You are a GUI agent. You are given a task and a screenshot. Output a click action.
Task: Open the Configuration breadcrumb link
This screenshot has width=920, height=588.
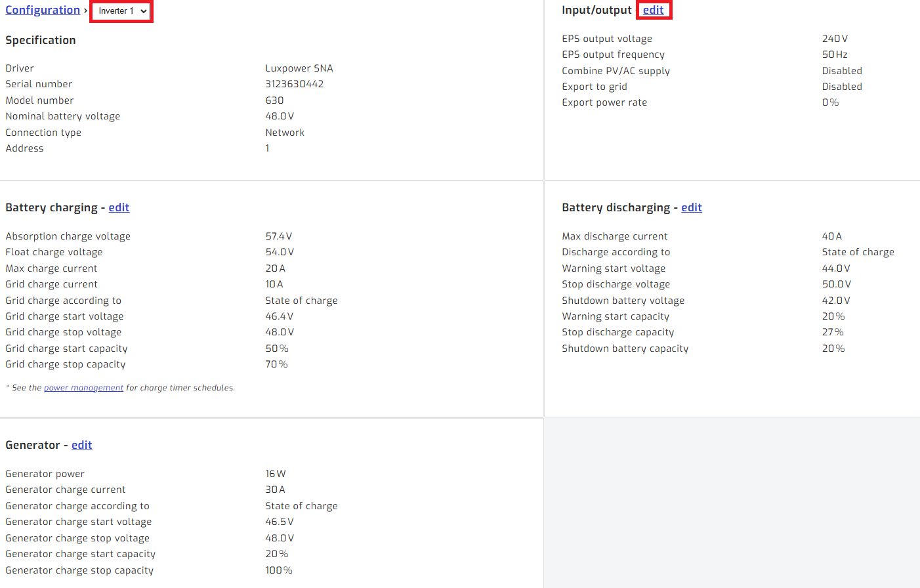click(x=43, y=10)
